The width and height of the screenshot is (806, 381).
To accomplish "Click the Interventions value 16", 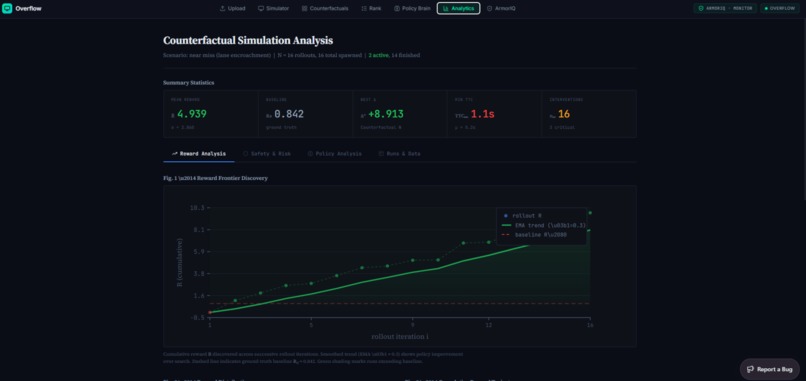I will click(x=564, y=114).
